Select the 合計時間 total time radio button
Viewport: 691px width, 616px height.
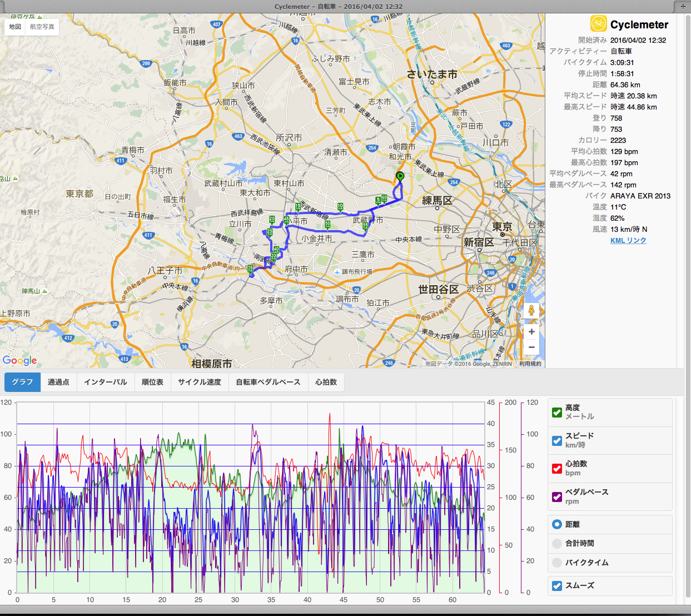557,543
